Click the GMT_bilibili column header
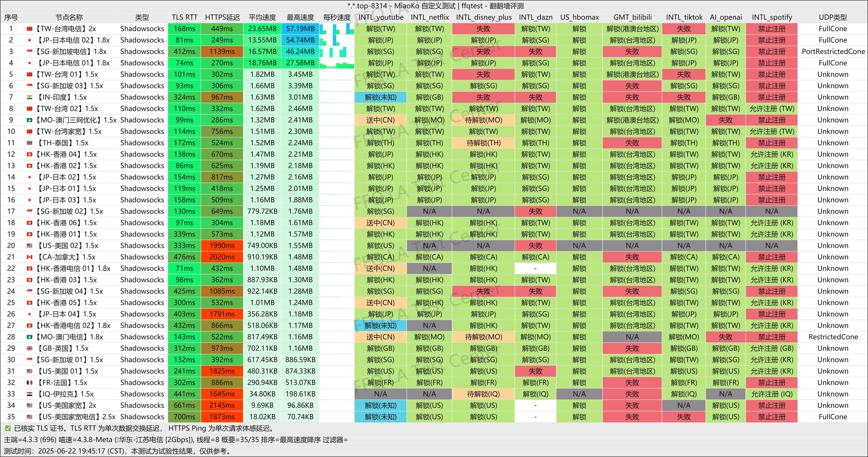This screenshot has height=457, width=868. (x=632, y=18)
